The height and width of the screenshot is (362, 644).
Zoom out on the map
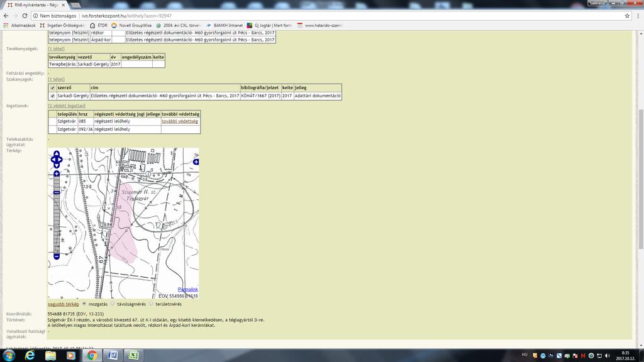tap(57, 256)
